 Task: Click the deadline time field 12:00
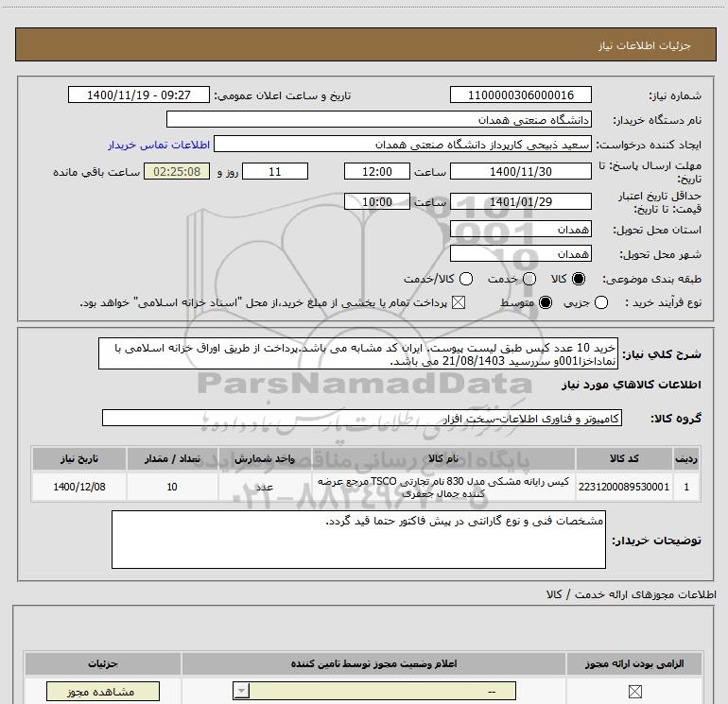point(377,171)
